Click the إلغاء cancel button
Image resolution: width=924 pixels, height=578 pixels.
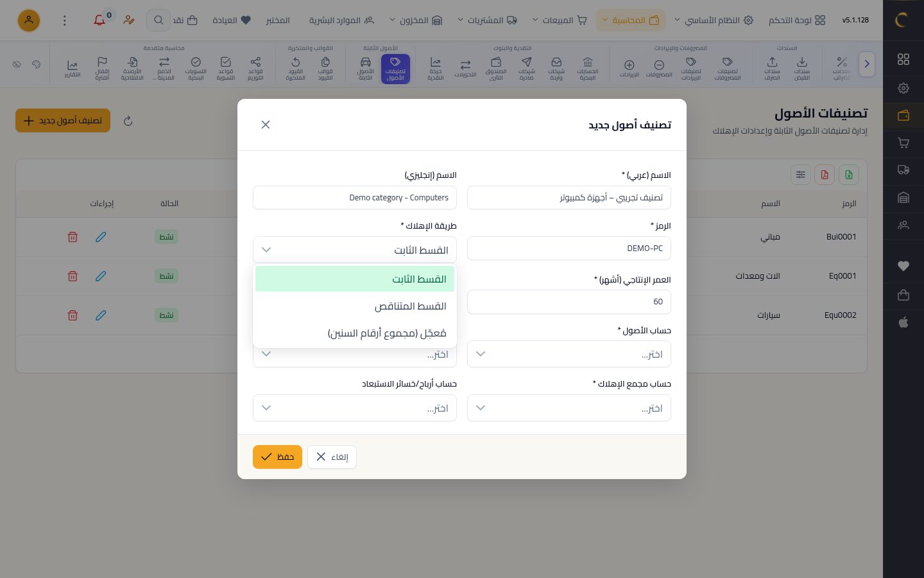point(332,457)
